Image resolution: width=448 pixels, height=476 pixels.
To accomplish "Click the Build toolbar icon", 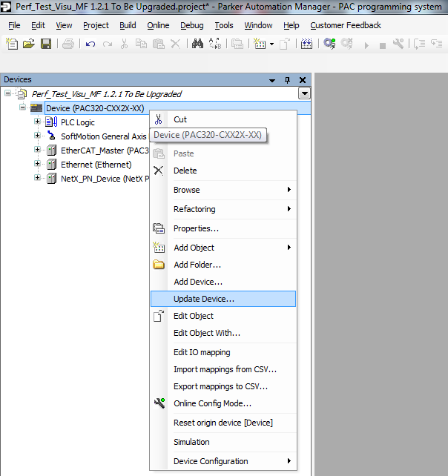I will [306, 44].
